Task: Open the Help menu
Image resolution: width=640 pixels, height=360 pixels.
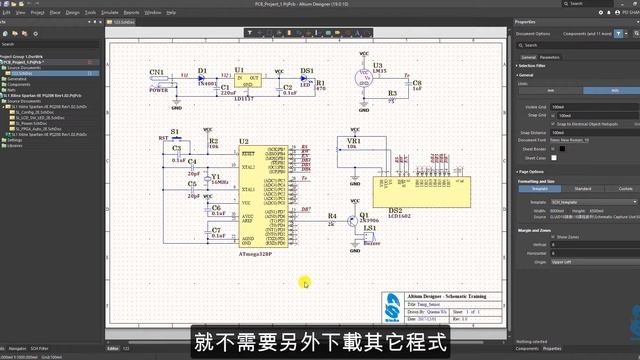Action: click(x=171, y=13)
